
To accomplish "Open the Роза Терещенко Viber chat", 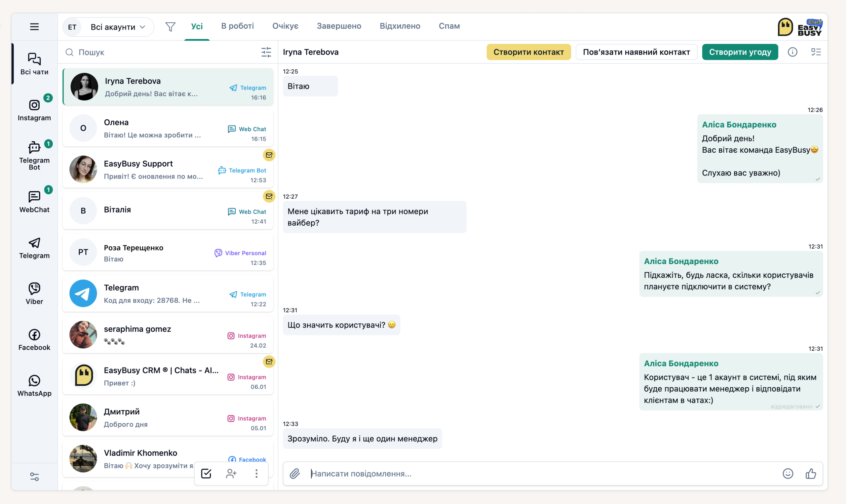I will (168, 252).
